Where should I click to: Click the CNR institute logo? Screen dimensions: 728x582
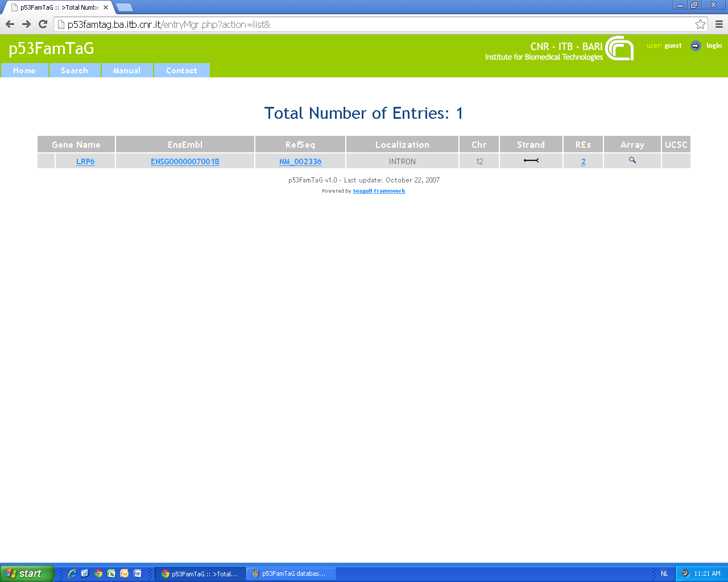pyautogui.click(x=619, y=49)
